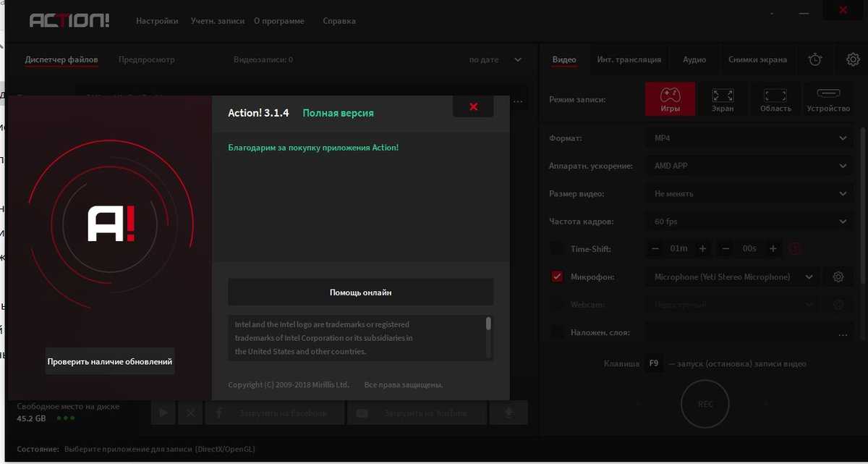This screenshot has width=868, height=464.
Task: Upload the recording to Facebook
Action: pyautogui.click(x=275, y=413)
